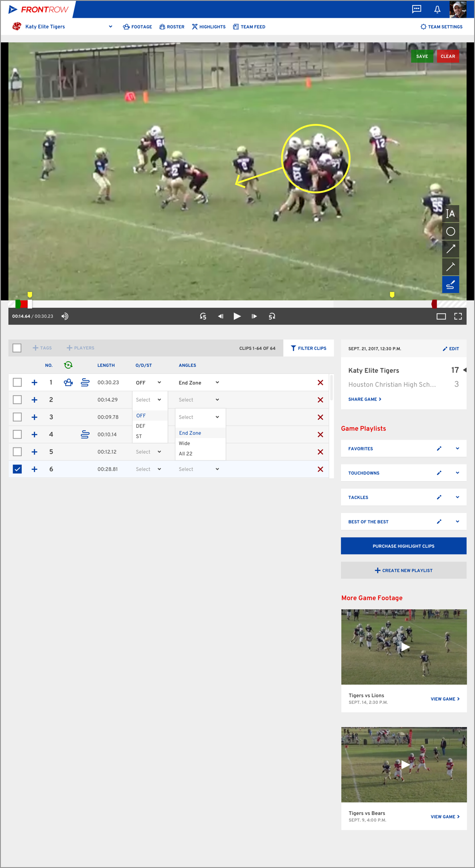Image resolution: width=475 pixels, height=868 pixels.
Task: Expand the Touchdowns playlist
Action: pyautogui.click(x=458, y=473)
